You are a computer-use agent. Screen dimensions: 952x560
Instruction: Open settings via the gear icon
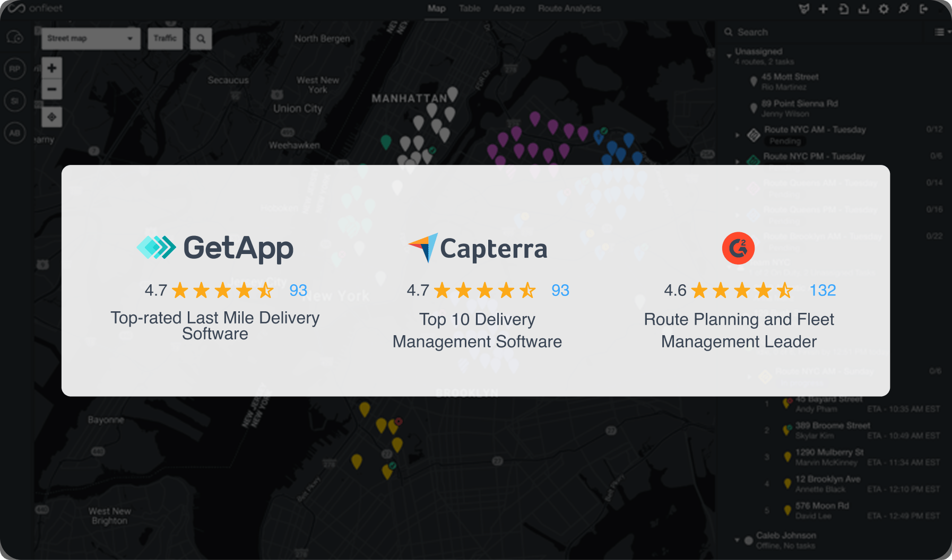884,9
